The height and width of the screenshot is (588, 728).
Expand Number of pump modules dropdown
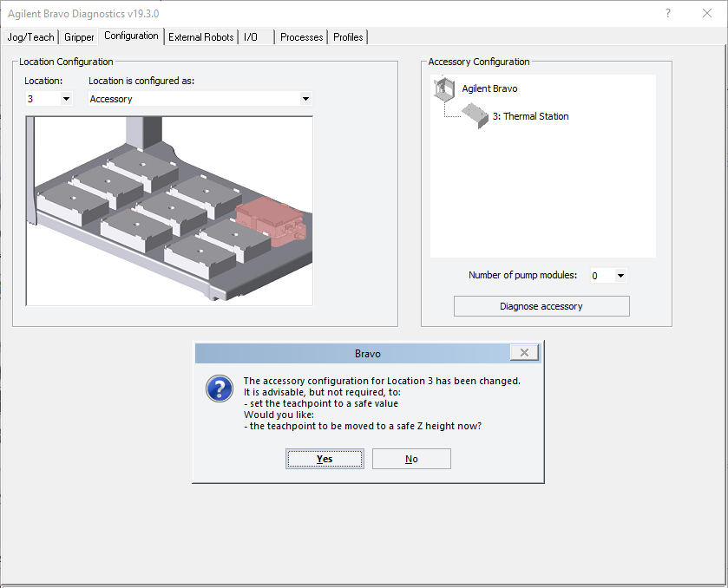pyautogui.click(x=620, y=276)
